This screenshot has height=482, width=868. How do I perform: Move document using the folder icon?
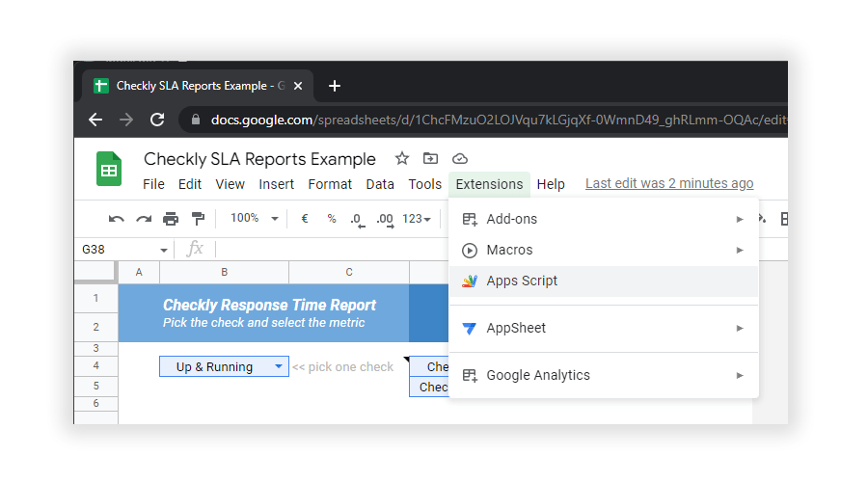tap(430, 159)
